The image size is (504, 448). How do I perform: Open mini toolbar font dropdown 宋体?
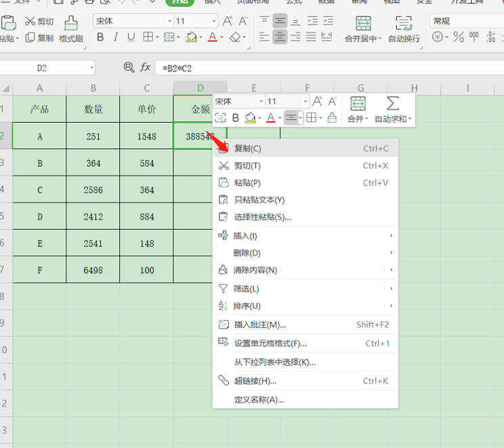[x=261, y=102]
